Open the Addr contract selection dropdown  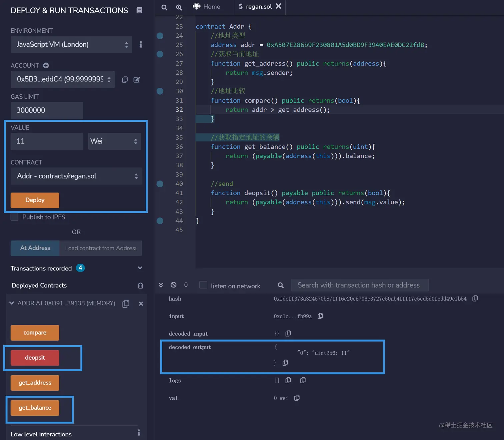(76, 176)
